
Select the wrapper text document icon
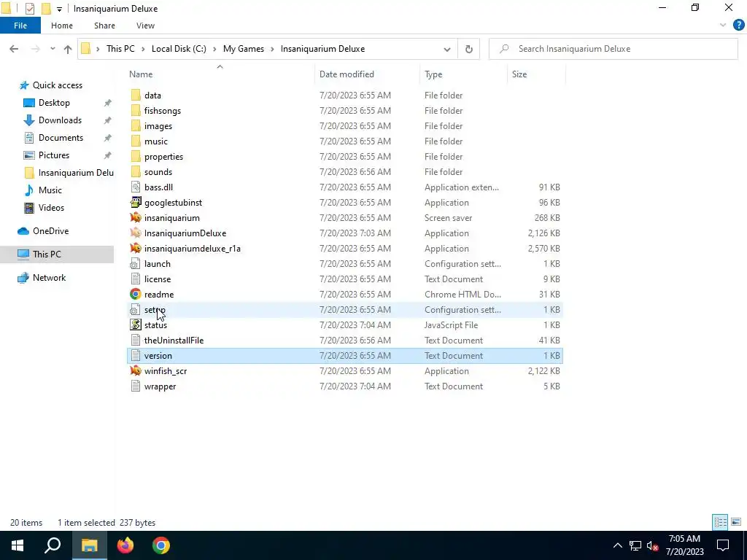(x=136, y=386)
